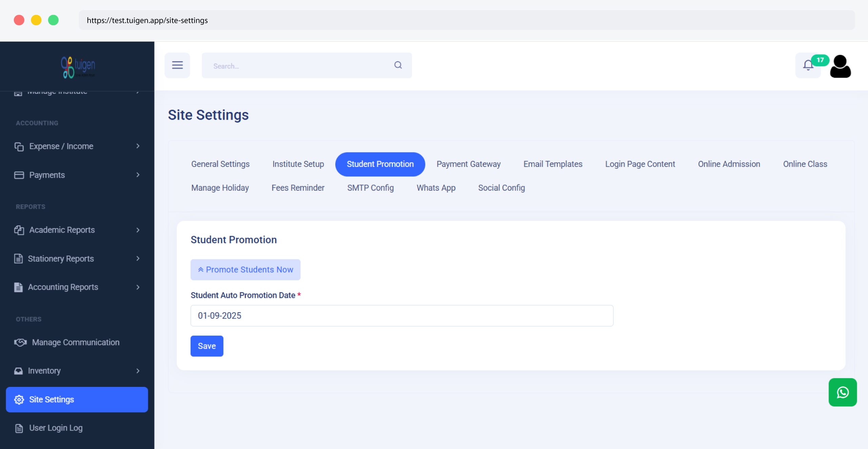
Task: Expand the Expense / Income menu
Action: click(77, 146)
